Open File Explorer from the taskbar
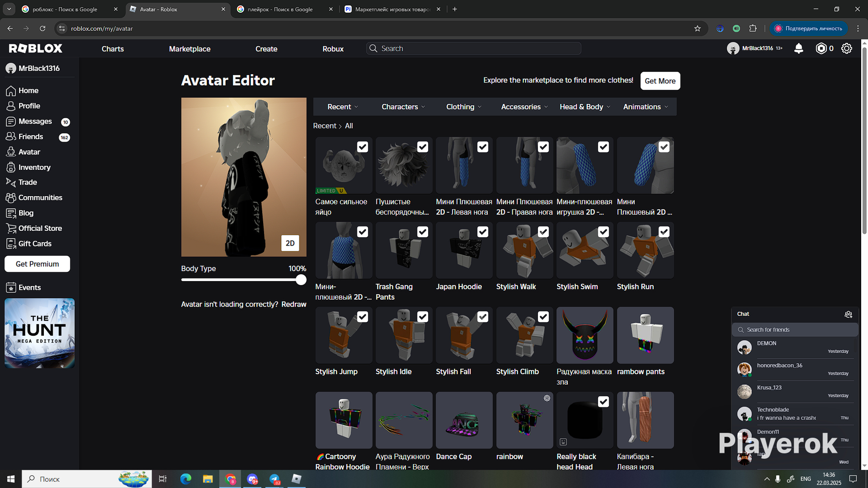Screen dimensions: 868x488 coord(208,479)
